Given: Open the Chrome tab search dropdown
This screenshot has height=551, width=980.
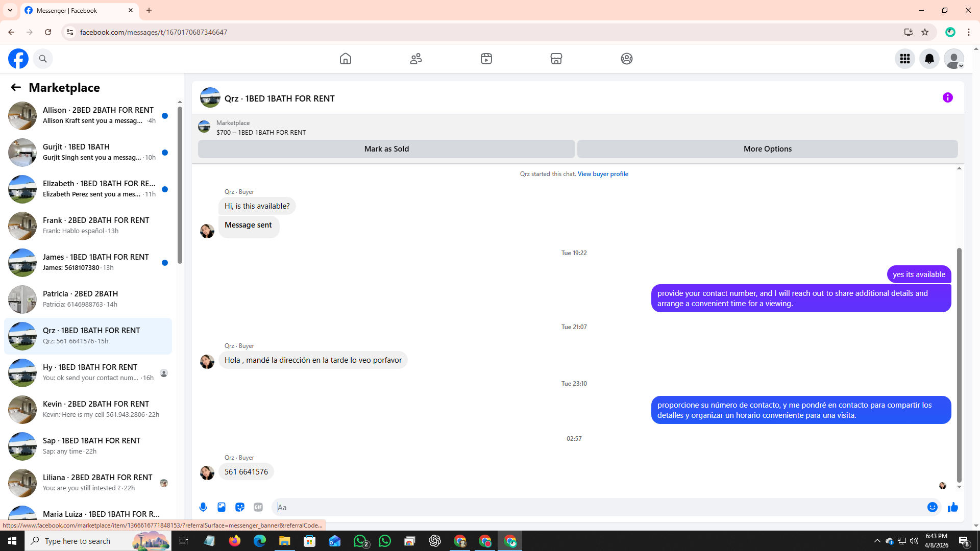Looking at the screenshot, I should click(x=10, y=10).
